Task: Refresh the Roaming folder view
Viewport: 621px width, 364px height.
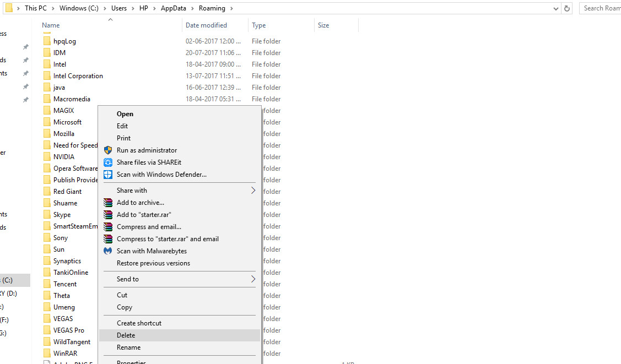Action: click(567, 8)
